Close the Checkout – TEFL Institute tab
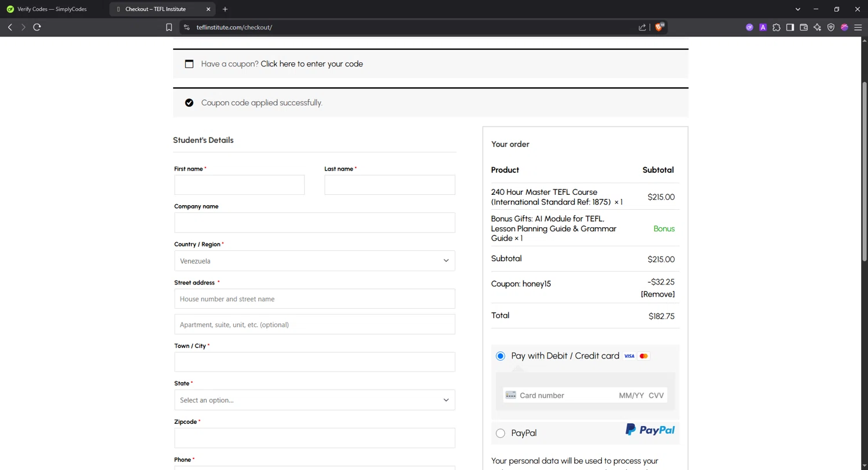 point(208,9)
